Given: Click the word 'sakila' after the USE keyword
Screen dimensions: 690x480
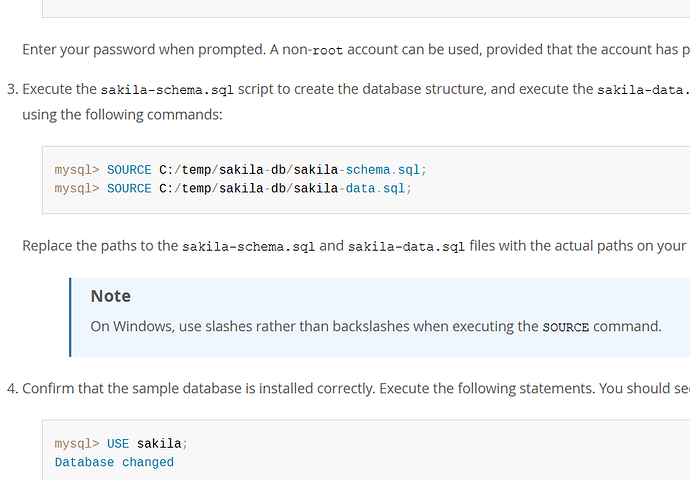Looking at the screenshot, I should [x=159, y=443].
